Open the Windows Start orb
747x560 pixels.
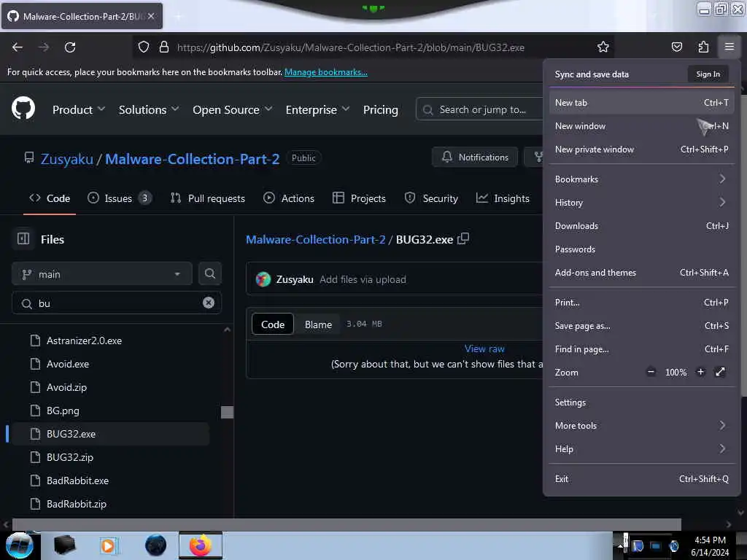(x=19, y=545)
